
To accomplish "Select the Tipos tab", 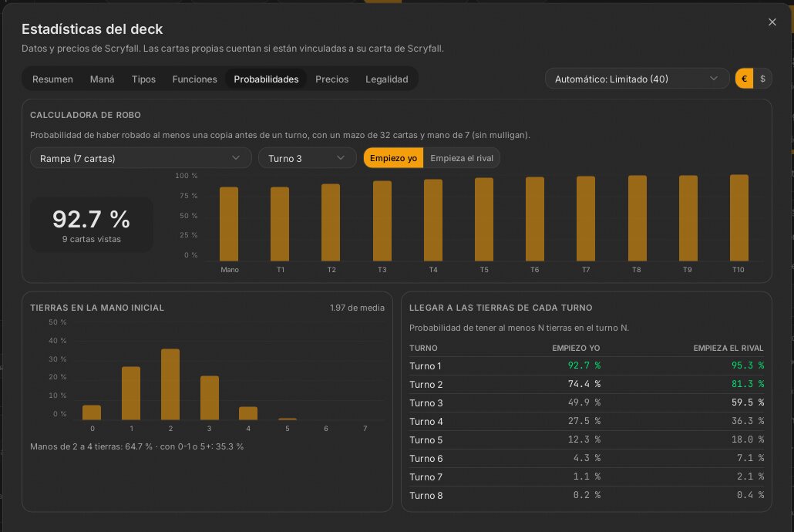I will tap(143, 79).
